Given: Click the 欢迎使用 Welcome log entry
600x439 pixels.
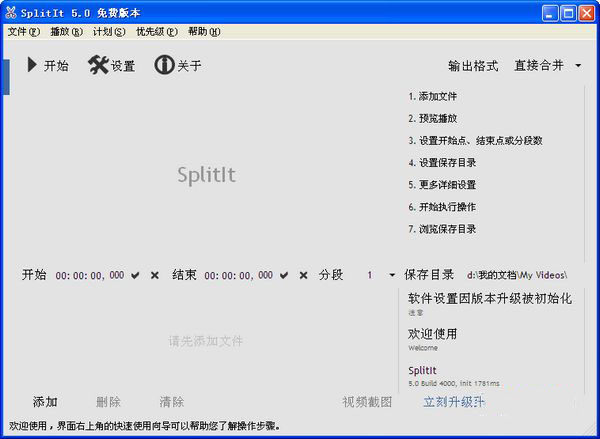Looking at the screenshot, I should point(432,339).
